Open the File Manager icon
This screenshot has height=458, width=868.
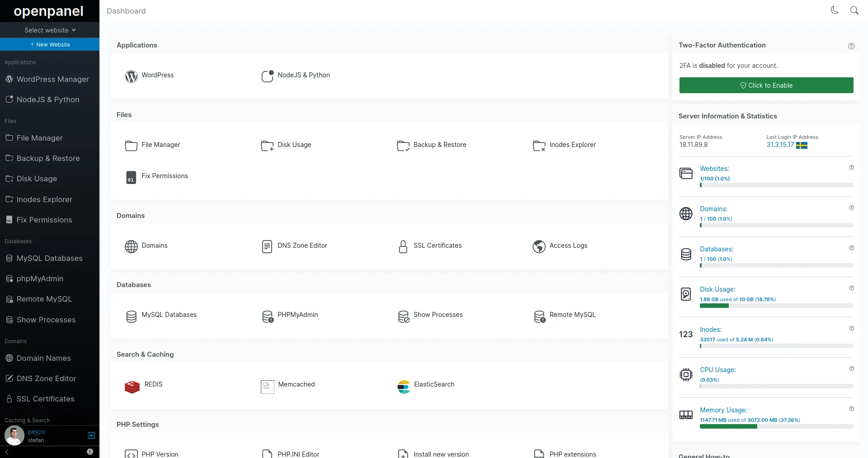click(x=131, y=145)
